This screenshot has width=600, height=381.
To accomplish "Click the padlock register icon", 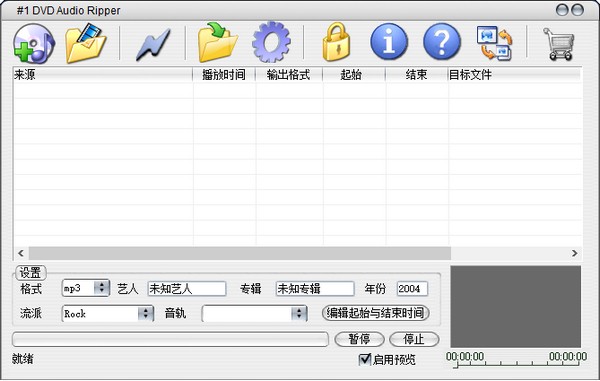I will click(x=336, y=42).
